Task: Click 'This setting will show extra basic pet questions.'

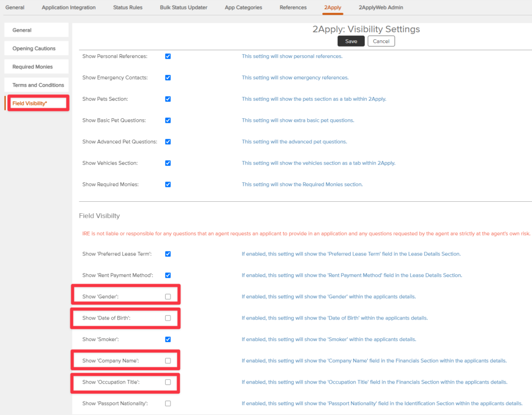Action: click(x=298, y=120)
